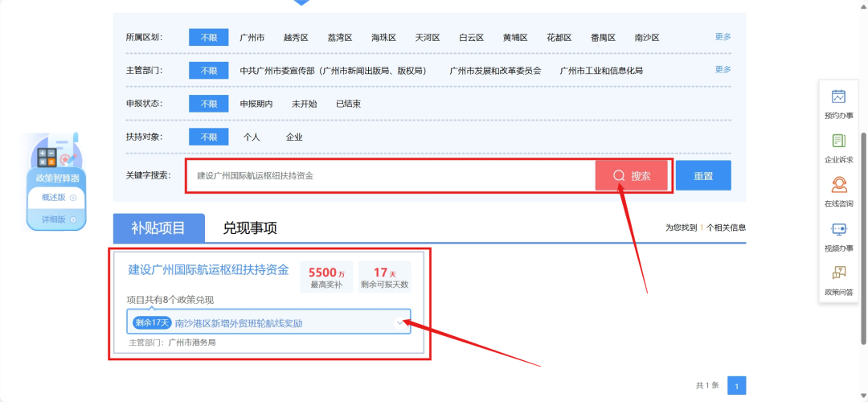
Task: Filter by 已结束 status
Action: pyautogui.click(x=349, y=104)
